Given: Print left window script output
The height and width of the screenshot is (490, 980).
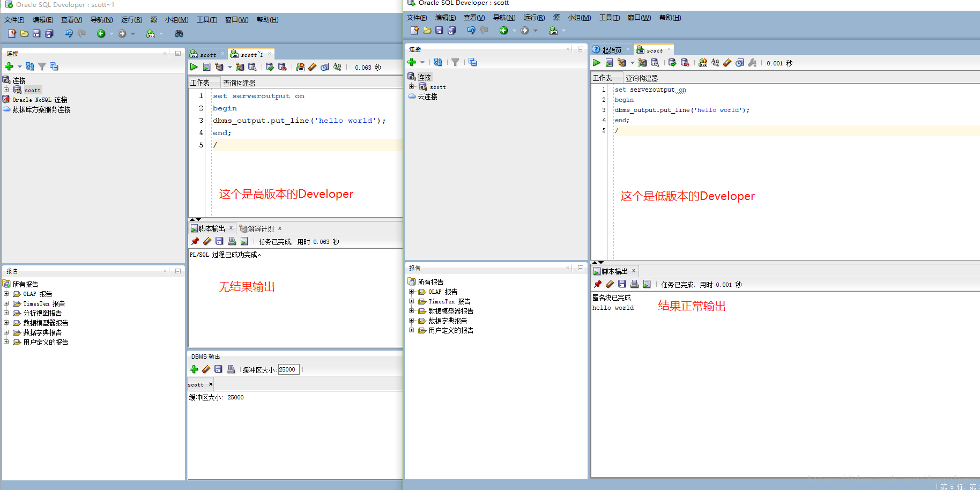Looking at the screenshot, I should [232, 241].
